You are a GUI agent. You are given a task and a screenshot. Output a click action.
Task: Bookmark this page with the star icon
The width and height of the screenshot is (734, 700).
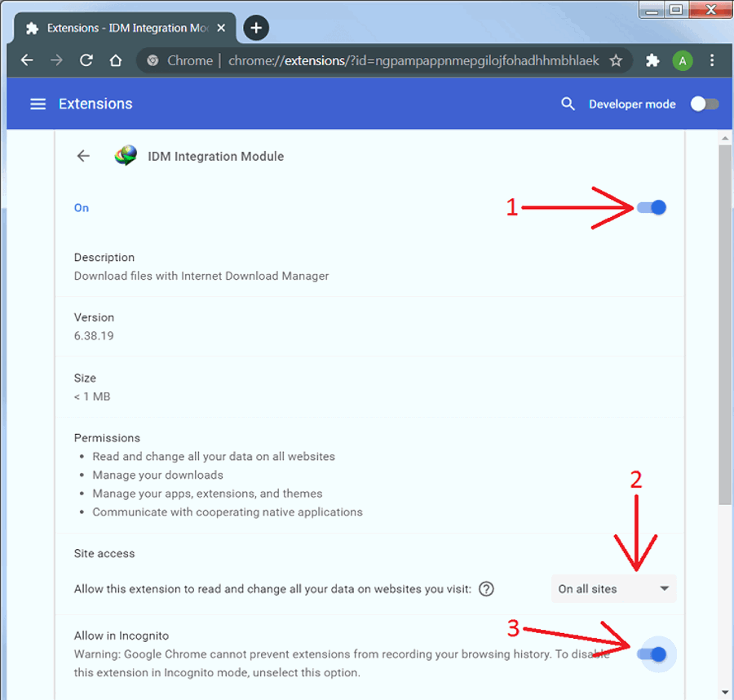click(616, 60)
